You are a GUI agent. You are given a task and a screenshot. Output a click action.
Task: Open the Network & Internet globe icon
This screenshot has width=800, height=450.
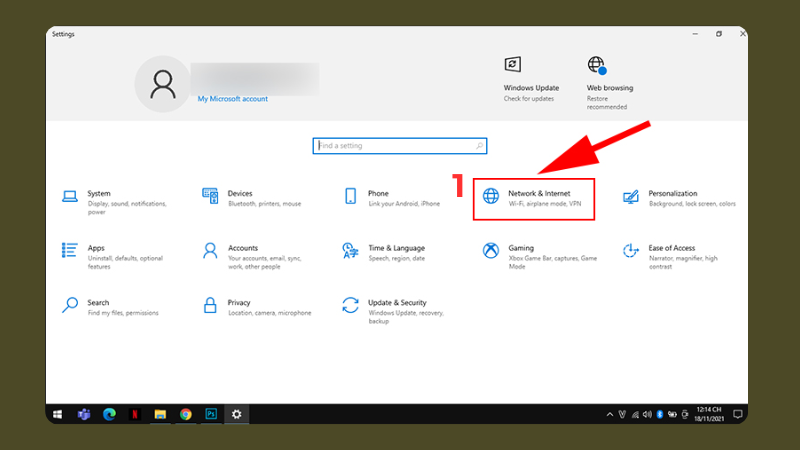[491, 196]
